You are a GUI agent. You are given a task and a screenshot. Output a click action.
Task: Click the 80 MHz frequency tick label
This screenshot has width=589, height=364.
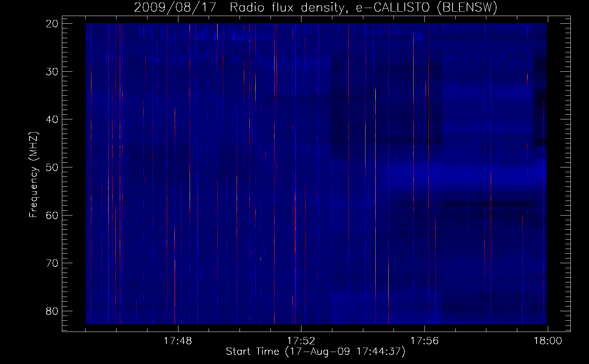(x=52, y=311)
